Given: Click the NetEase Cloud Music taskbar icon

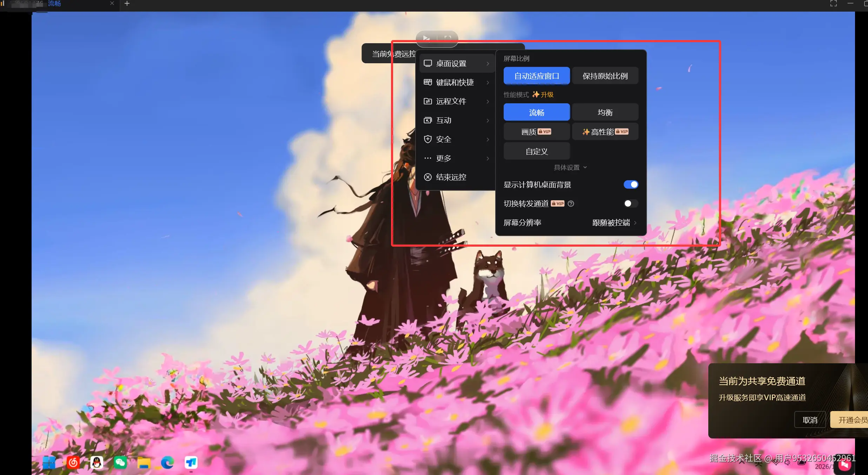Looking at the screenshot, I should pos(73,462).
